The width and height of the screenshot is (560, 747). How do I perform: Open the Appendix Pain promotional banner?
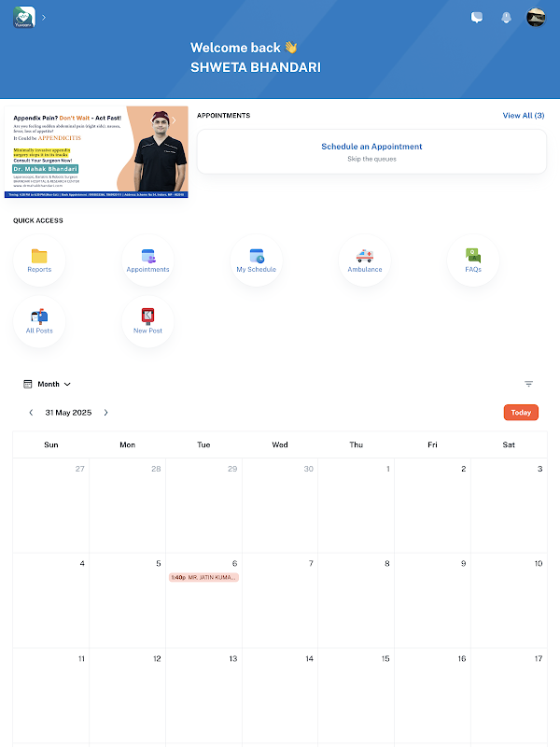click(x=96, y=152)
